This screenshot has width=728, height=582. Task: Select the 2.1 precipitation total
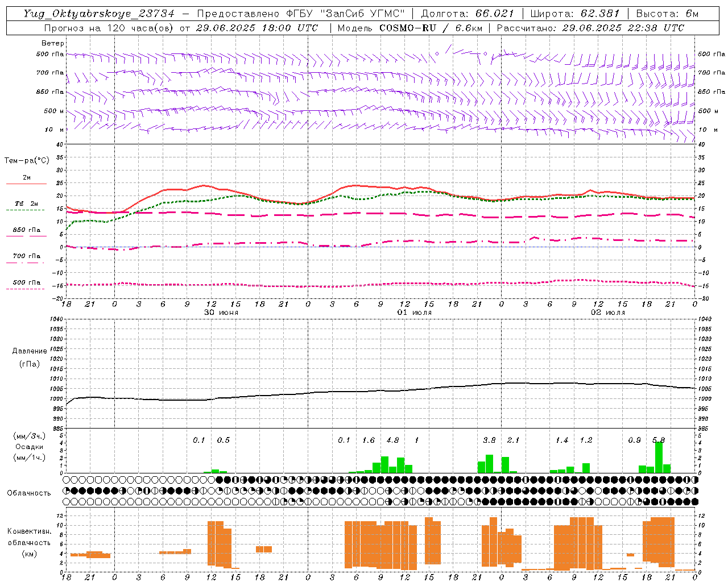(x=513, y=440)
